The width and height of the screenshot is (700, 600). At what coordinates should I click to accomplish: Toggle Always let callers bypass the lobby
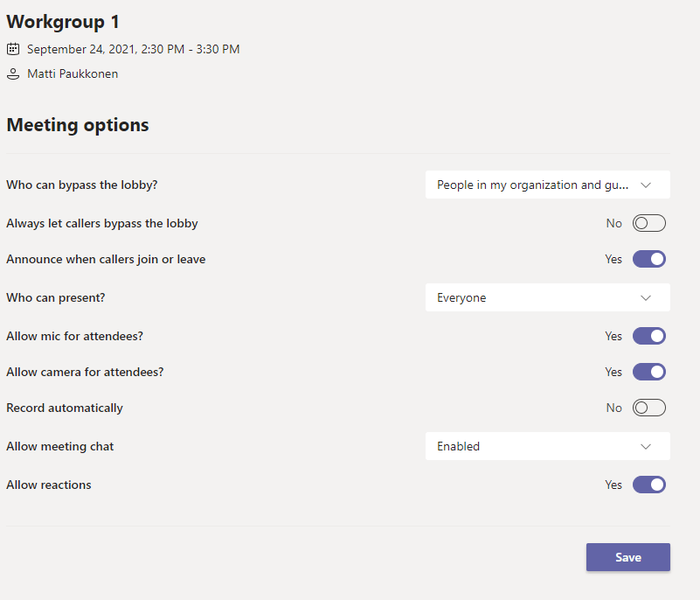[x=649, y=223]
